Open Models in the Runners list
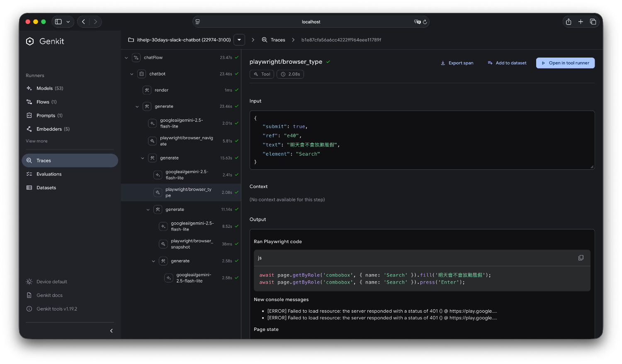Image resolution: width=622 pixels, height=364 pixels. coord(45,88)
